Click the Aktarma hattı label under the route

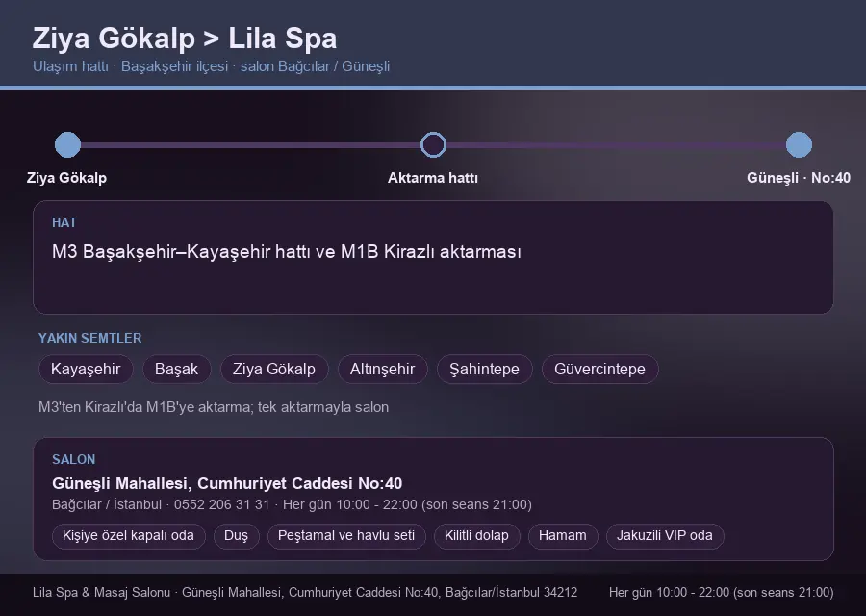coord(433,178)
